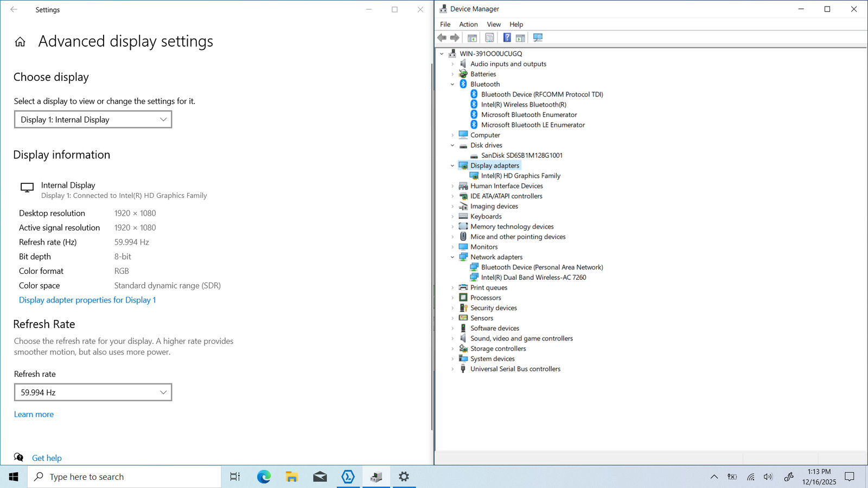Select Intel(R) HD Graphics Family adapter
Image resolution: width=868 pixels, height=488 pixels.
(x=521, y=176)
